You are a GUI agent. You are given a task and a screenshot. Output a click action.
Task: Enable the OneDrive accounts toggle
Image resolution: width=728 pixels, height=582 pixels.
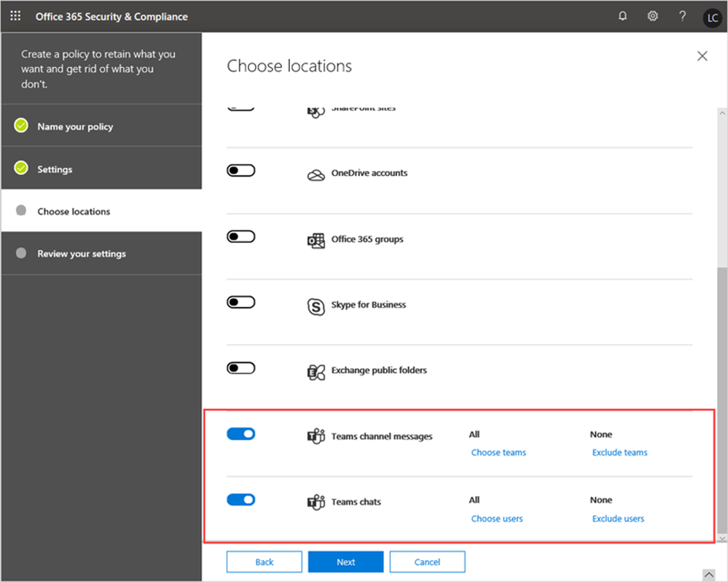(241, 171)
